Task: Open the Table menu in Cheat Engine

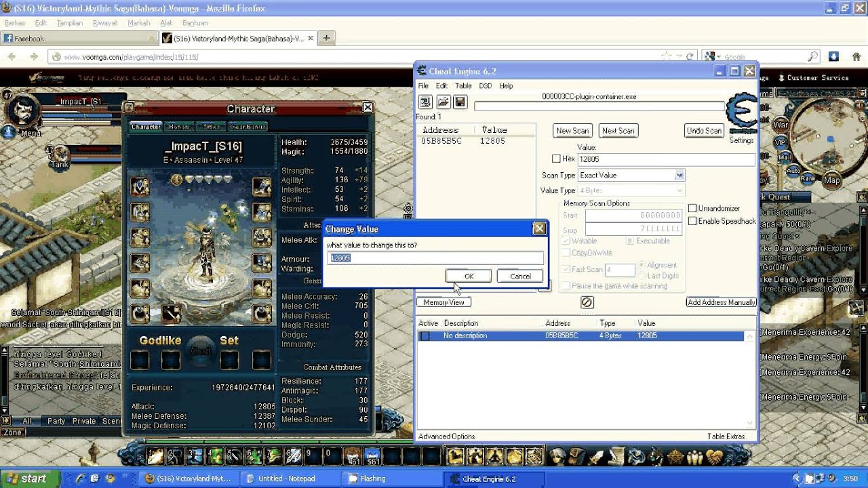Action: pyautogui.click(x=463, y=86)
